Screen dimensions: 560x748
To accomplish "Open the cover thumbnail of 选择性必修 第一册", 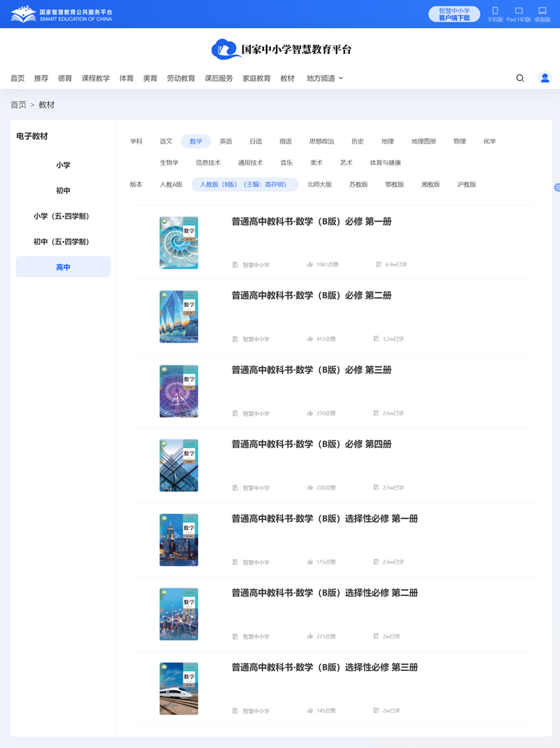I will tap(178, 539).
